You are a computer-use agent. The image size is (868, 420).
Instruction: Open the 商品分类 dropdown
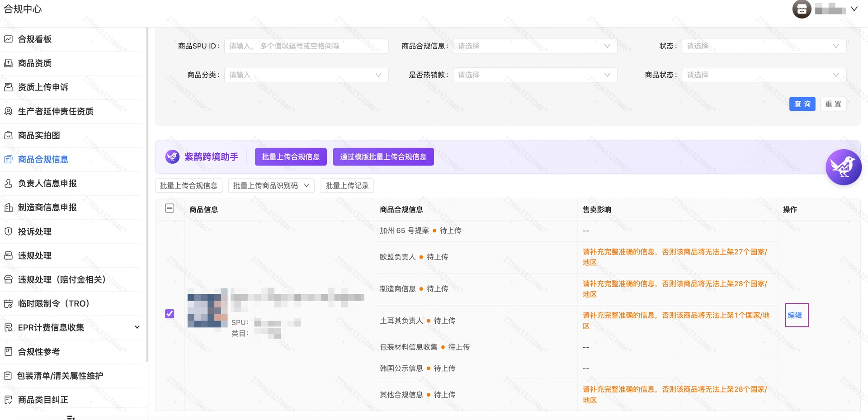[x=307, y=75]
